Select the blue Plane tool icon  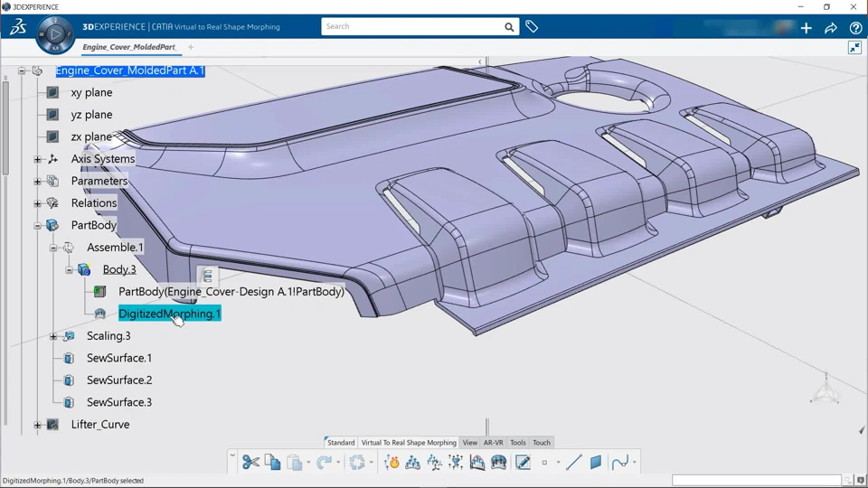point(596,462)
